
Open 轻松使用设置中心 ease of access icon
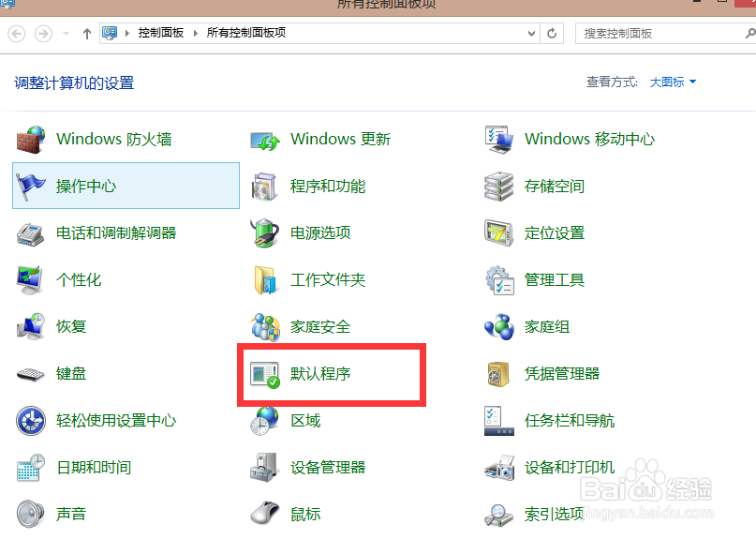coord(31,420)
